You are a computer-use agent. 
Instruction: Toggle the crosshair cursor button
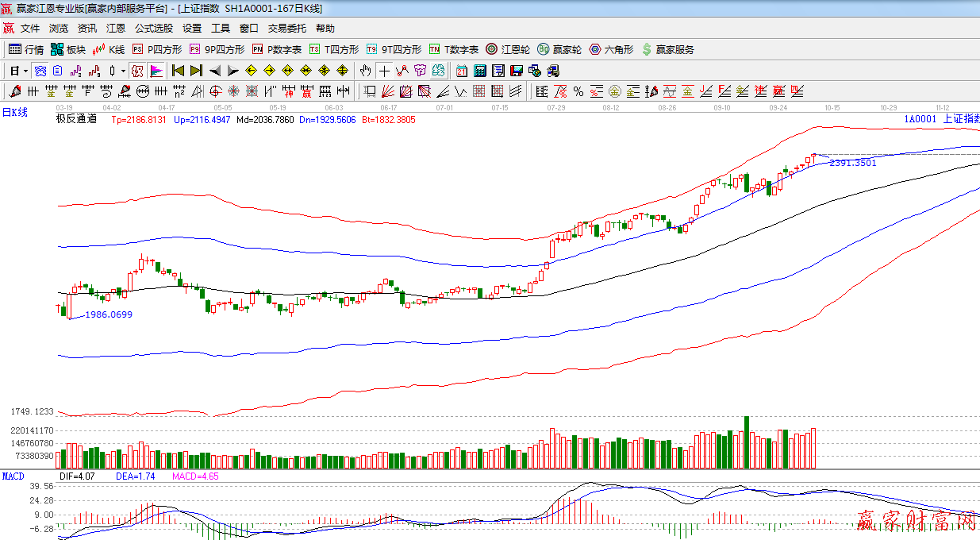pyautogui.click(x=384, y=71)
